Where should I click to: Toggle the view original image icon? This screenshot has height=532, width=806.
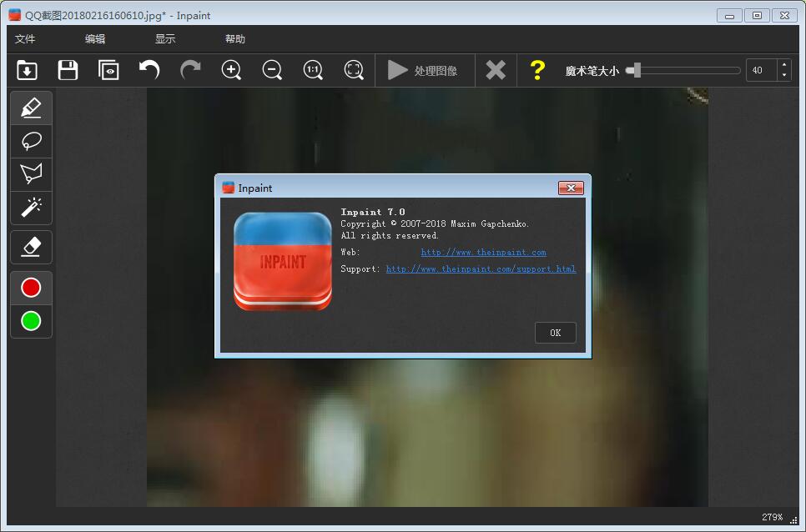tap(108, 70)
